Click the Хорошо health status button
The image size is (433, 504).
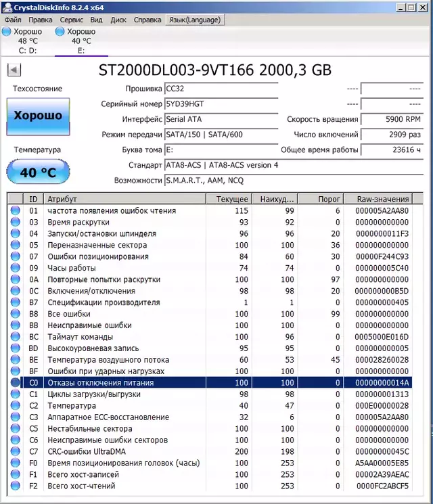click(38, 116)
